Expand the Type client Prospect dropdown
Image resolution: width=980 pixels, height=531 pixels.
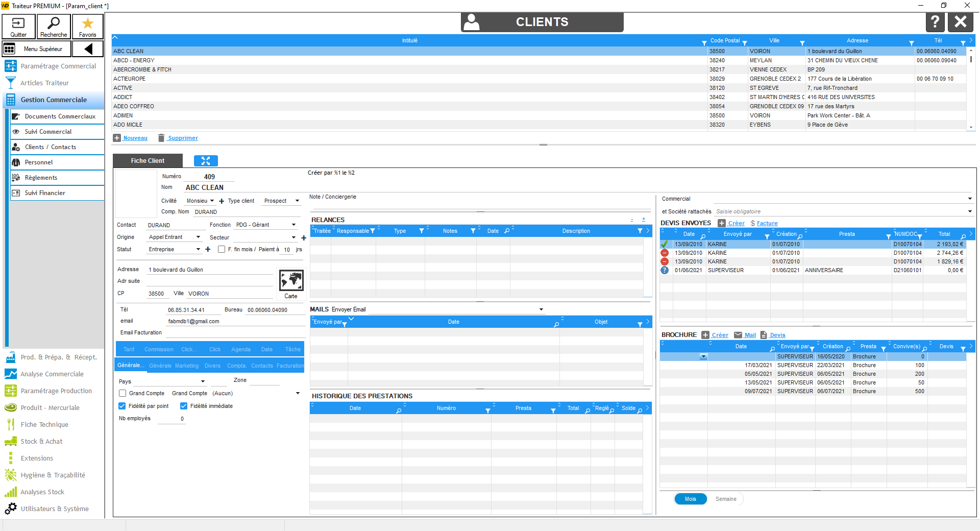(x=297, y=201)
